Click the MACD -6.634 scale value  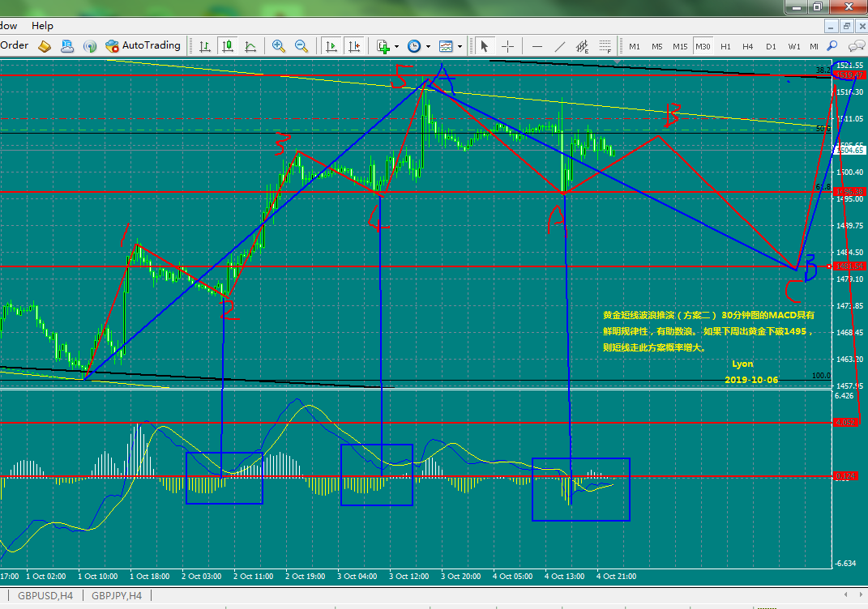(x=845, y=563)
